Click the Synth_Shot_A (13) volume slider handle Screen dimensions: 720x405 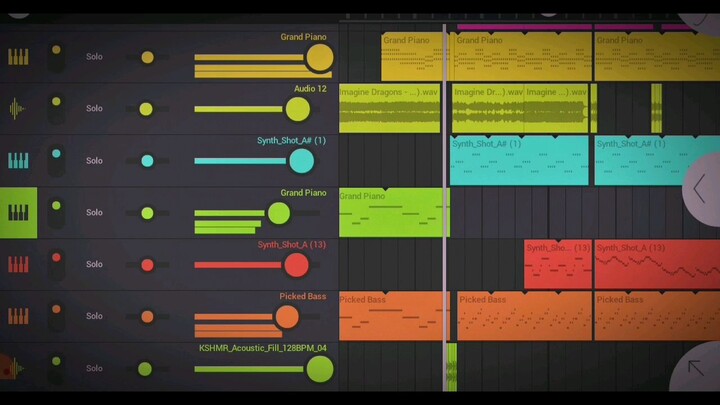coord(297,265)
